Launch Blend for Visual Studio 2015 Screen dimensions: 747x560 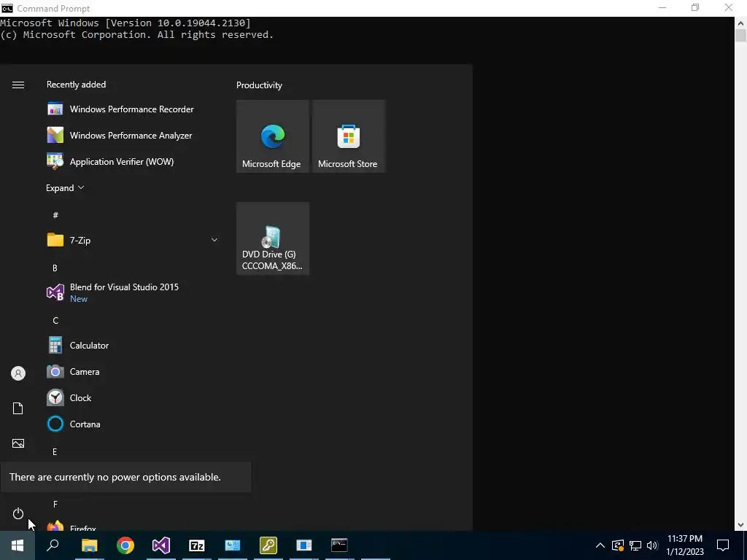coord(132,292)
